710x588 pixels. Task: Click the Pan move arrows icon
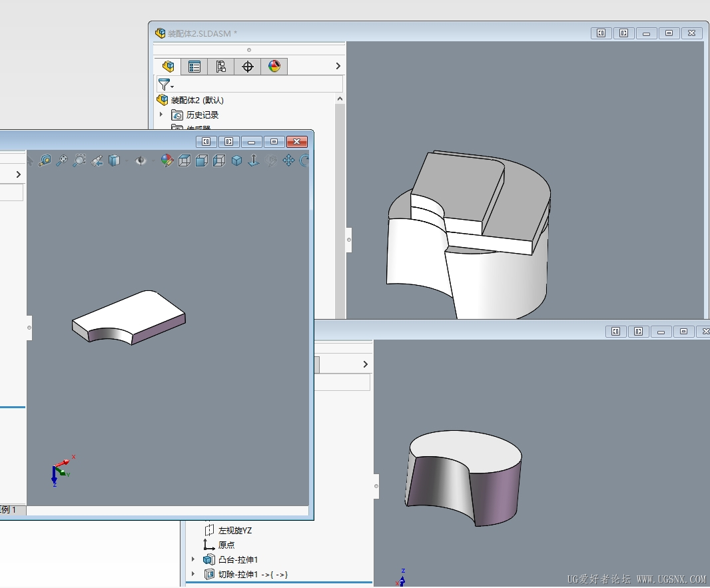(288, 160)
